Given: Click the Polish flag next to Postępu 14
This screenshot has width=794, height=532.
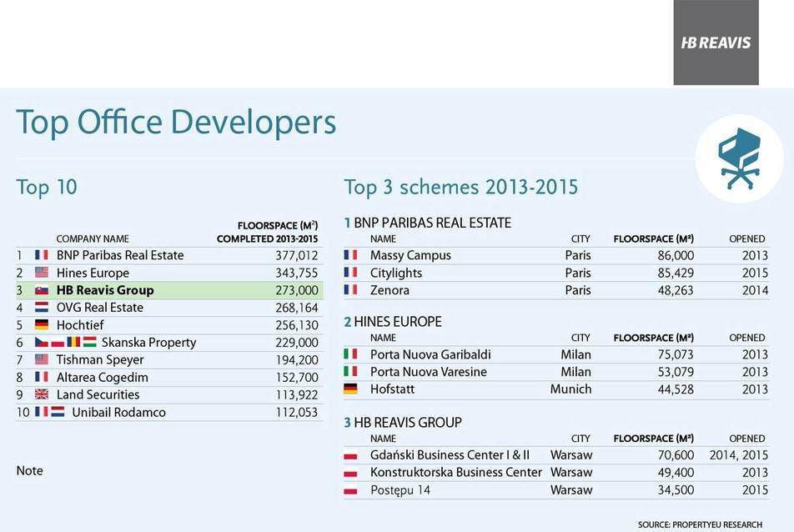Looking at the screenshot, I should tap(350, 490).
